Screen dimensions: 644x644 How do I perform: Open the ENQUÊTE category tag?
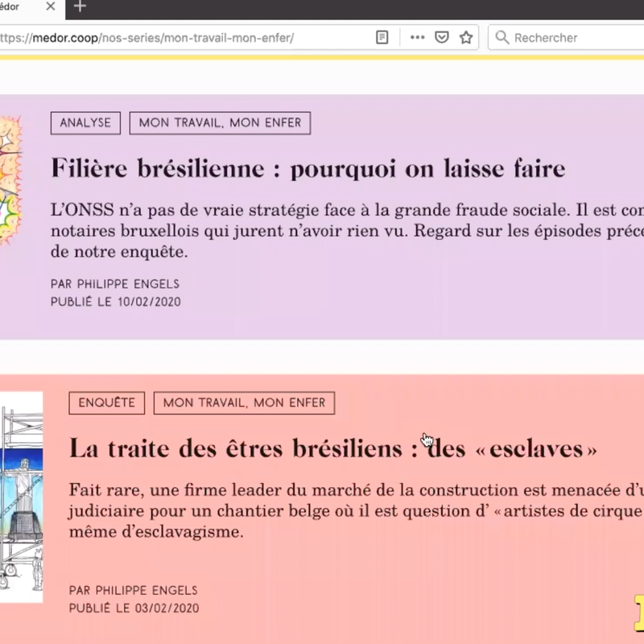106,402
